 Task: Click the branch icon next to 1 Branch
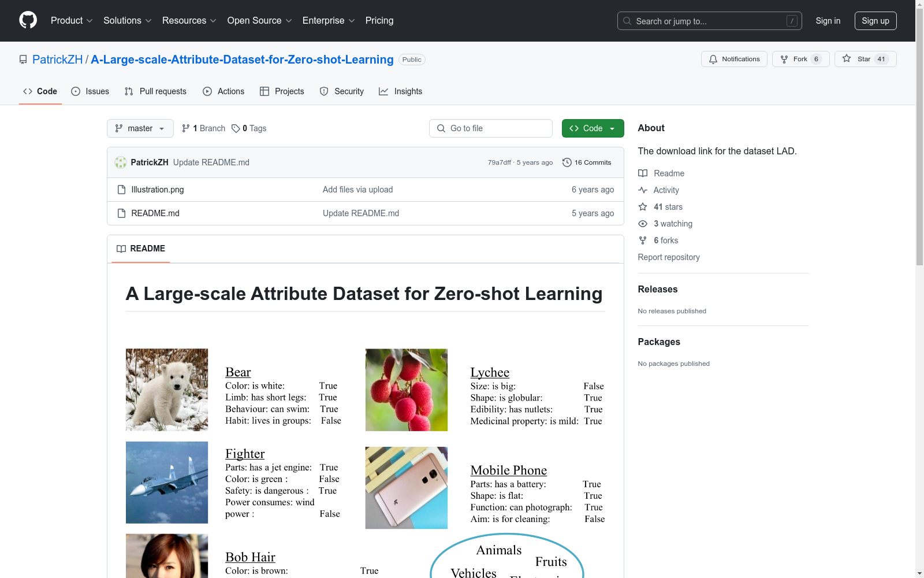point(186,128)
